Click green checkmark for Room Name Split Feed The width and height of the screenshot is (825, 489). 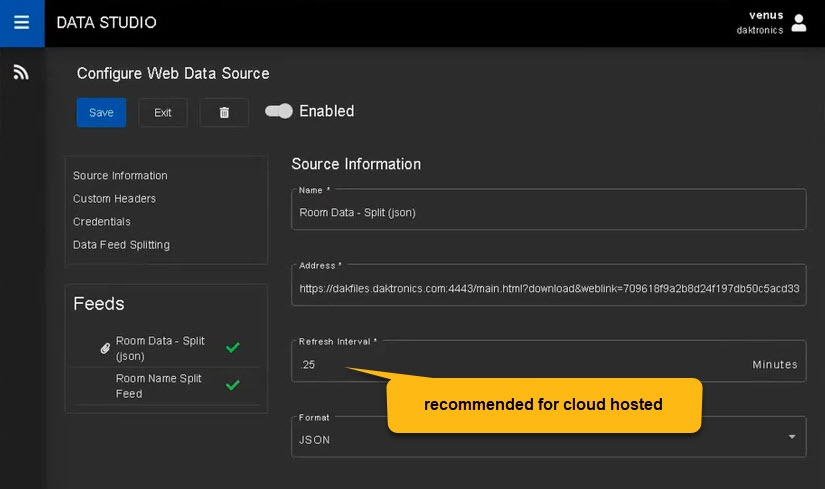click(233, 385)
